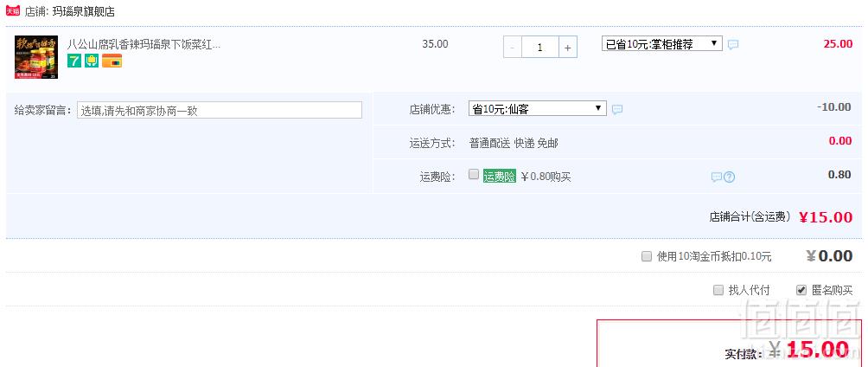This screenshot has height=367, width=868.
Task: Enable the 找人代付 checkbox
Action: coord(718,290)
